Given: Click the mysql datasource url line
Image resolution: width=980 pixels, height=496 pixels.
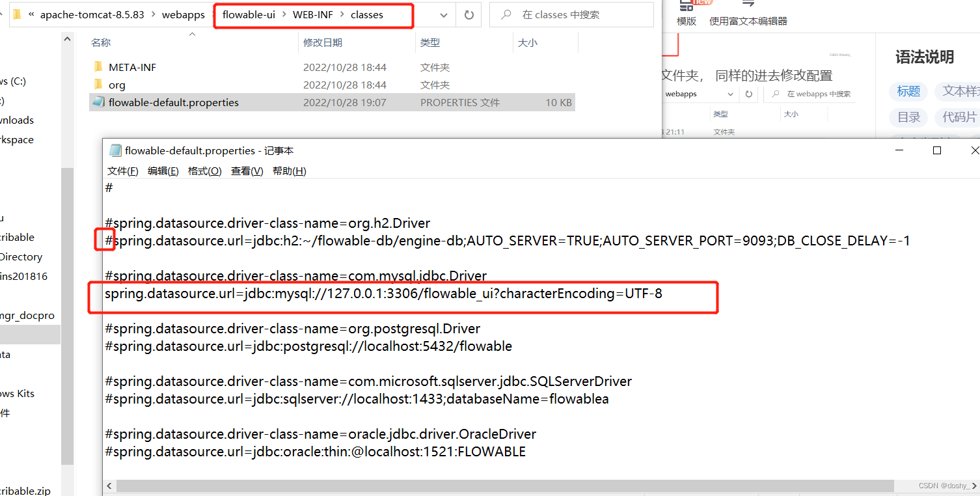Looking at the screenshot, I should [383, 294].
